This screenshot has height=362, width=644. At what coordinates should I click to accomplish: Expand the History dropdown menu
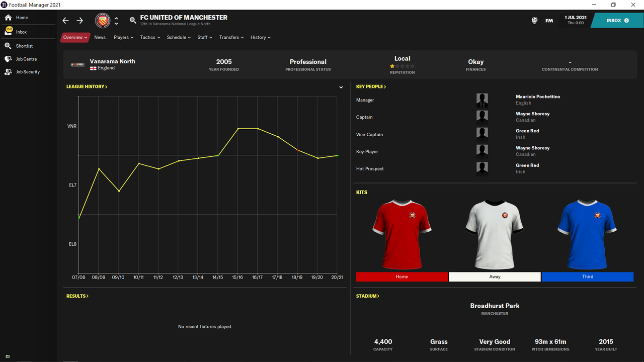point(261,37)
